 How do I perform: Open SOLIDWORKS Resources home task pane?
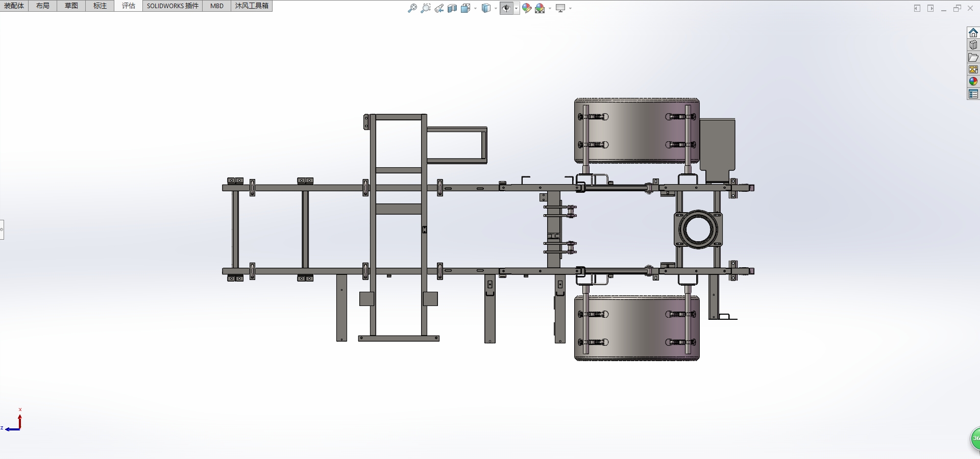click(973, 33)
